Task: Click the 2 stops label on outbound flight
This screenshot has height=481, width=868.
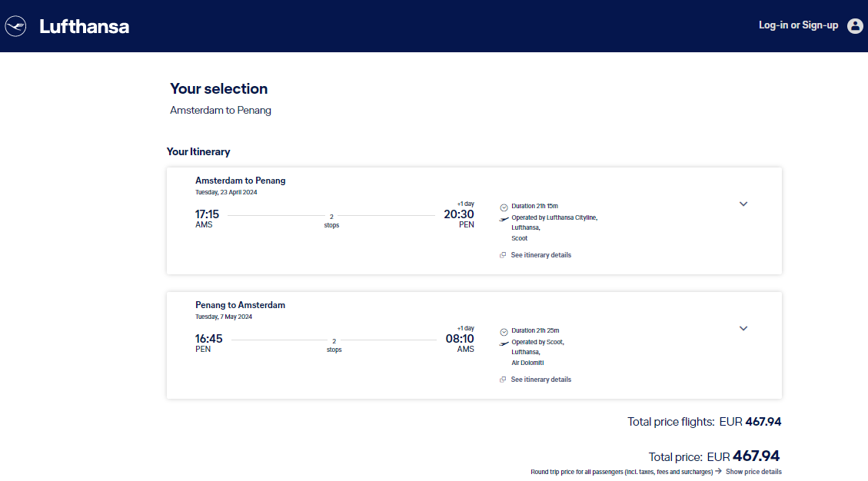Action: pos(331,221)
